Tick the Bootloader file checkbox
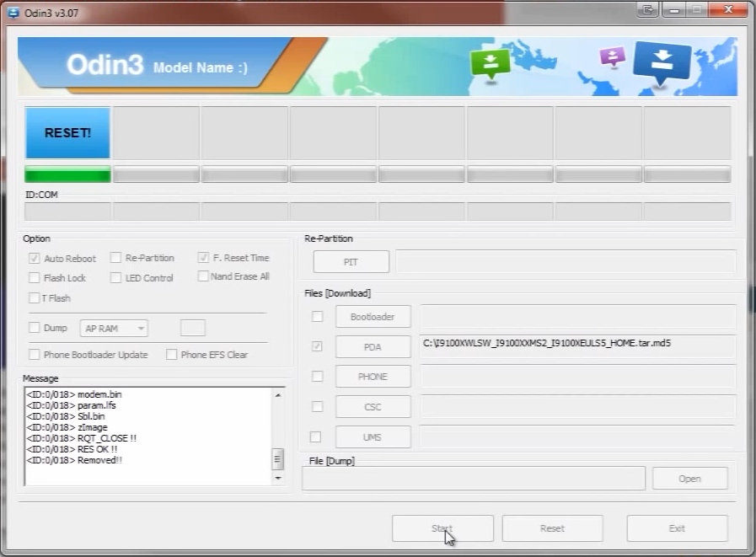The height and width of the screenshot is (557, 756). (317, 316)
